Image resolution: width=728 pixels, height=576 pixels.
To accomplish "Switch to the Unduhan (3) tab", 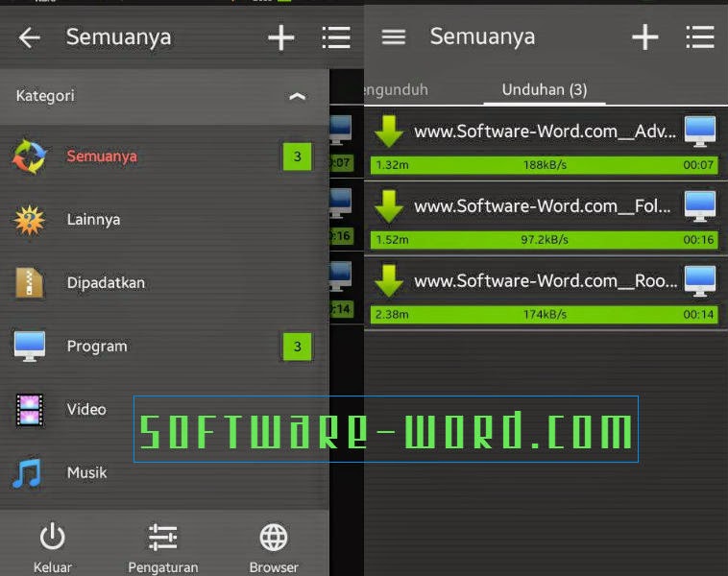I will pyautogui.click(x=545, y=89).
